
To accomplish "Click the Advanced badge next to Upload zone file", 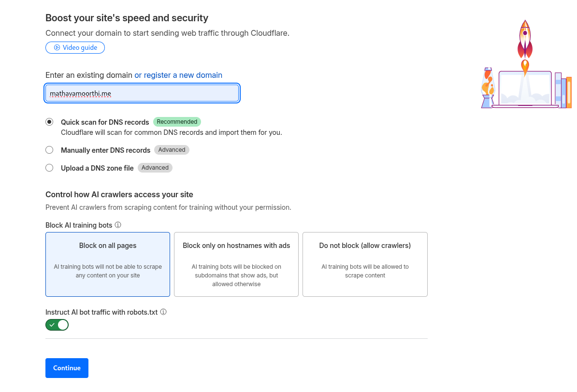I will (155, 168).
